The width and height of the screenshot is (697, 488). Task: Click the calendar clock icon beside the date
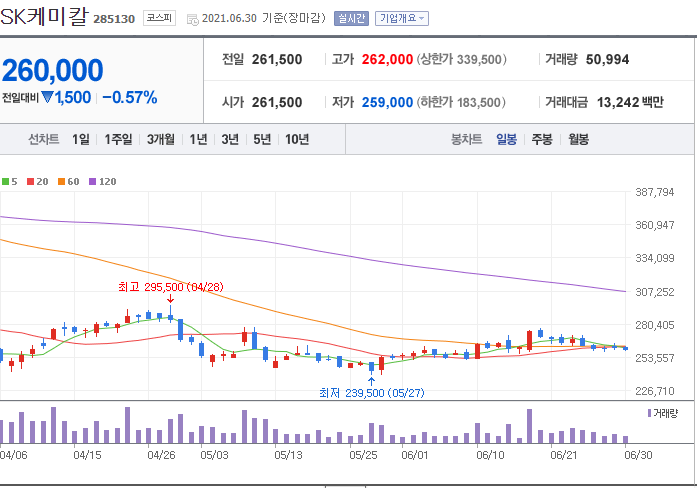click(x=192, y=20)
